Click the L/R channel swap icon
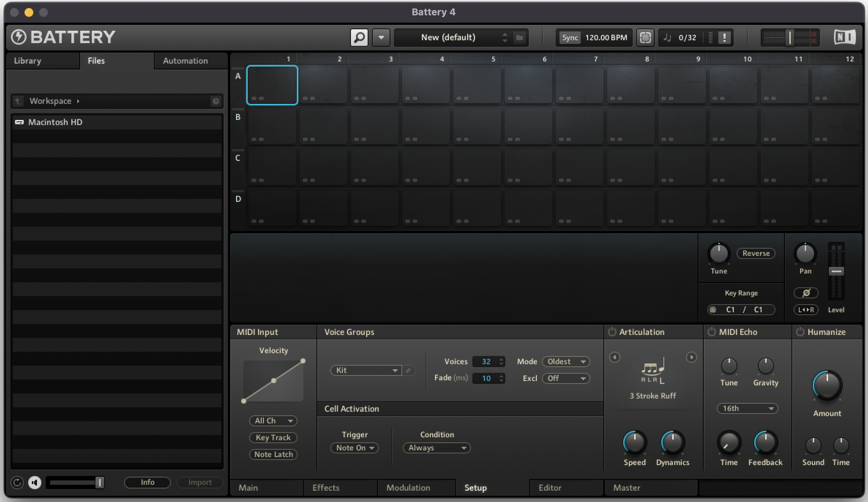 (x=806, y=310)
